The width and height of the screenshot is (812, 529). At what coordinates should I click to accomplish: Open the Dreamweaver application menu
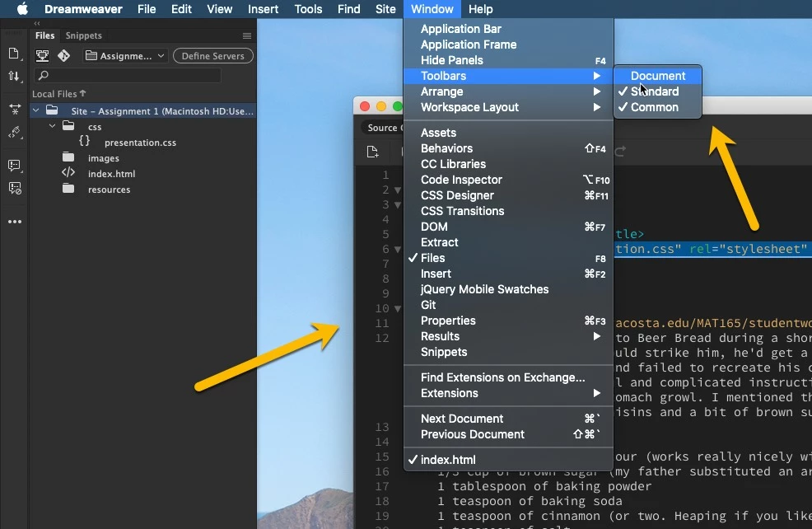point(83,9)
